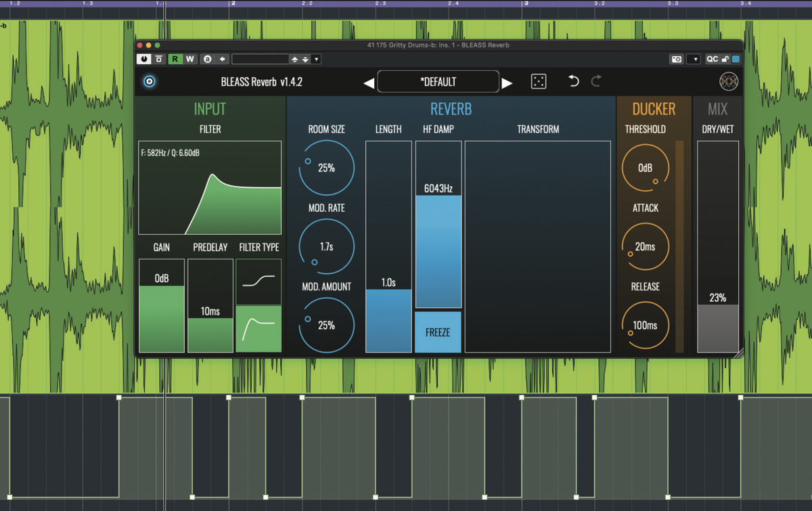Viewport: 812px width, 511px height.
Task: Click the compare 'a' icon in the plugin toolbar
Action: (x=207, y=59)
